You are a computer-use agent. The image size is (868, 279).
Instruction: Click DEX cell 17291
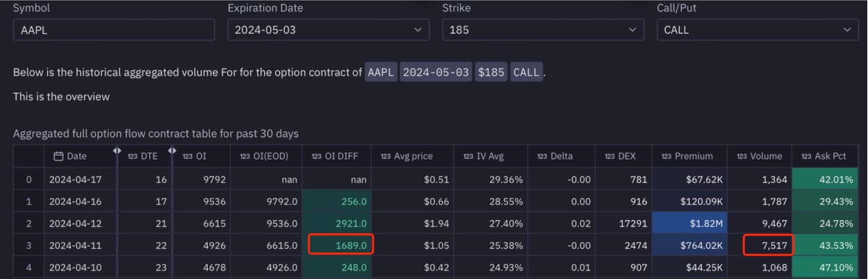tap(624, 224)
